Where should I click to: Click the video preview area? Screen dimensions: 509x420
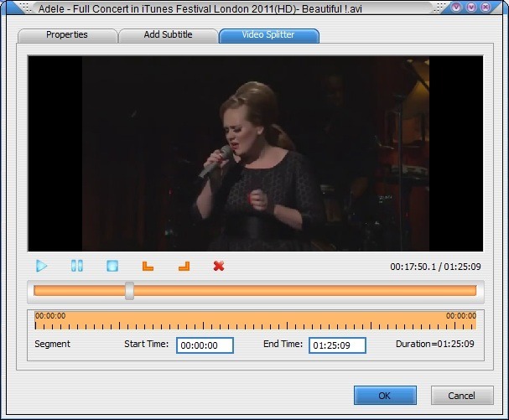[256, 153]
